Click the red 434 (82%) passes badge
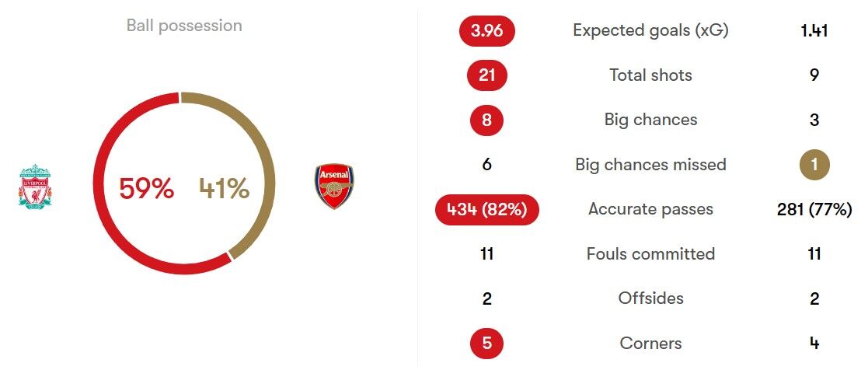Image resolution: width=868 pixels, height=370 pixels. (487, 210)
